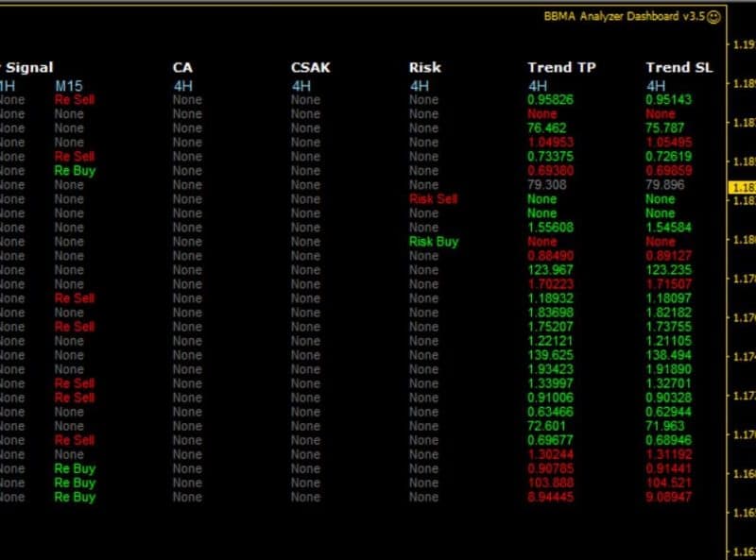The height and width of the screenshot is (560, 756).
Task: Click the Risk column header
Action: coord(424,67)
